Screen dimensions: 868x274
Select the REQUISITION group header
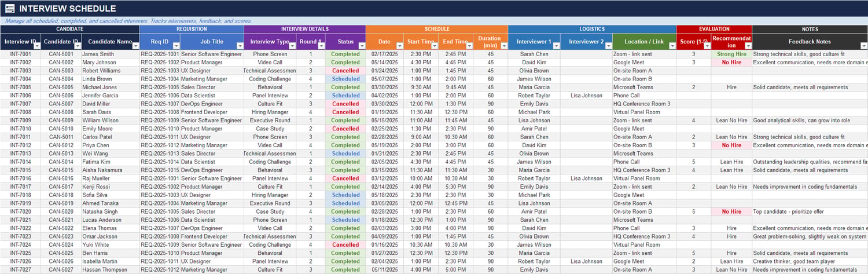coord(192,29)
